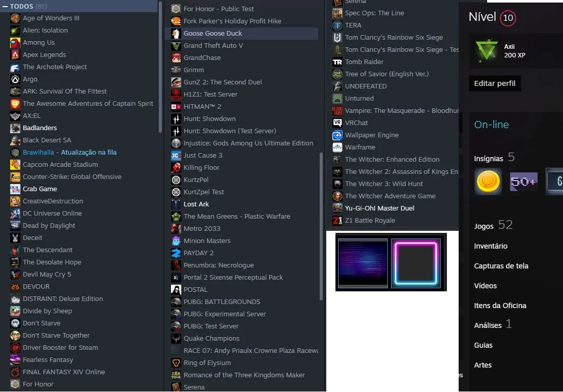Select Metro 2033 in the list
The width and height of the screenshot is (563, 392).
[202, 228]
